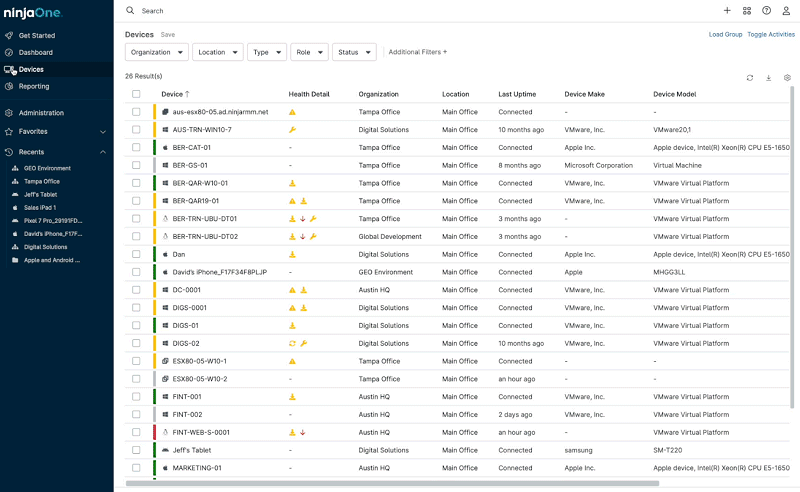Click the VM icon next to ESX80-05-W10-1
This screenshot has height=492, width=800.
[x=165, y=361]
